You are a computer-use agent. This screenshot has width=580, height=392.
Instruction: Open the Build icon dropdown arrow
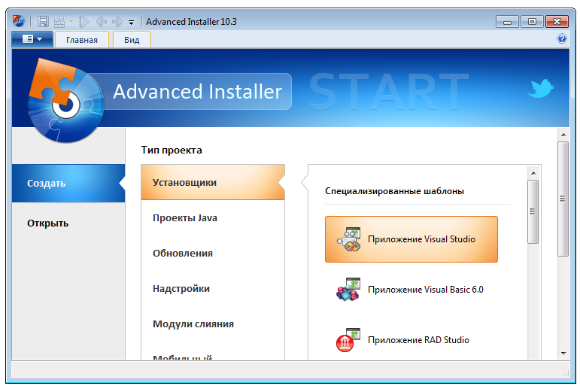pyautogui.click(x=71, y=22)
